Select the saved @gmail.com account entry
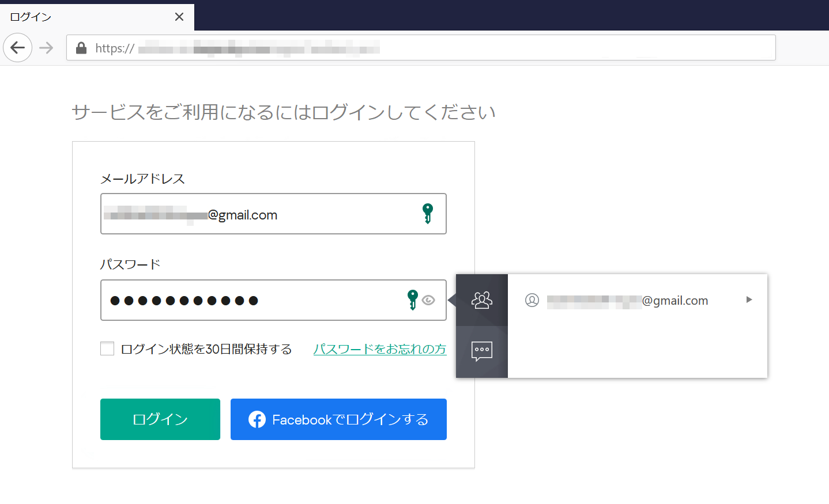Image resolution: width=829 pixels, height=504 pixels. (x=638, y=300)
